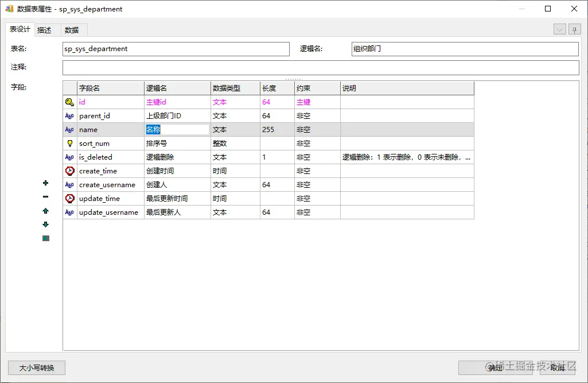Select the create_time field name cell
The height and width of the screenshot is (383, 588).
click(111, 171)
